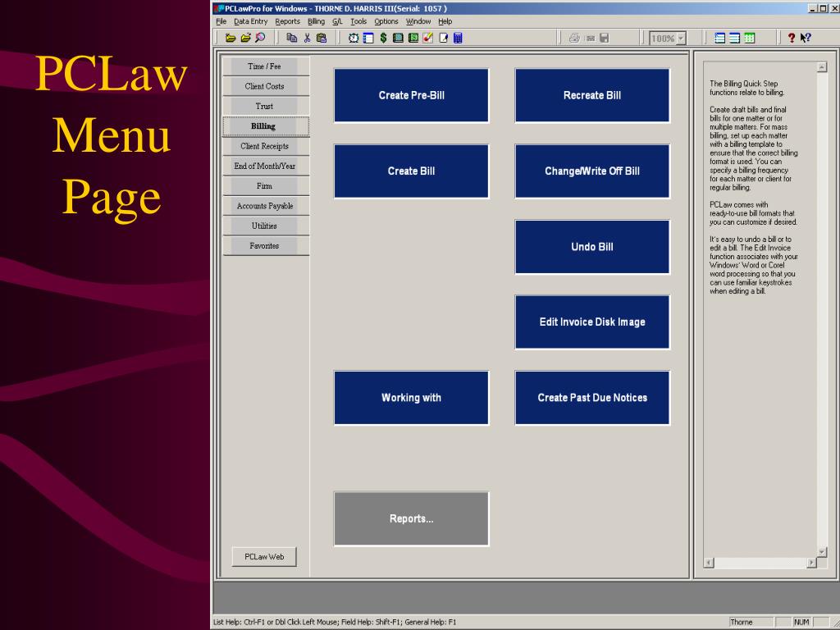
Task: Select the End of Month/Year tab
Action: (266, 166)
